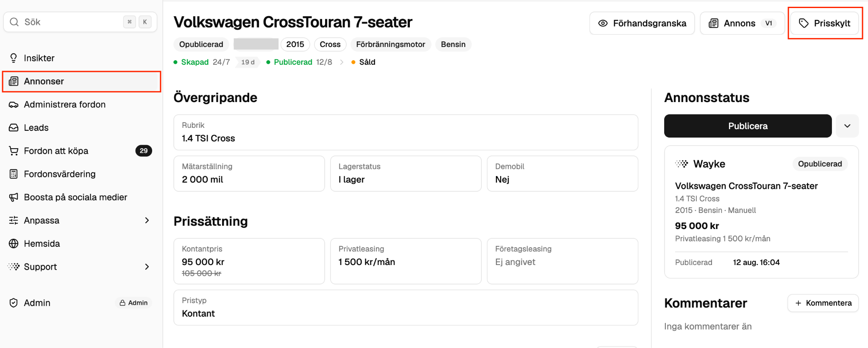Click the Admin shield icon
Image resolution: width=868 pixels, height=348 pixels.
click(14, 303)
